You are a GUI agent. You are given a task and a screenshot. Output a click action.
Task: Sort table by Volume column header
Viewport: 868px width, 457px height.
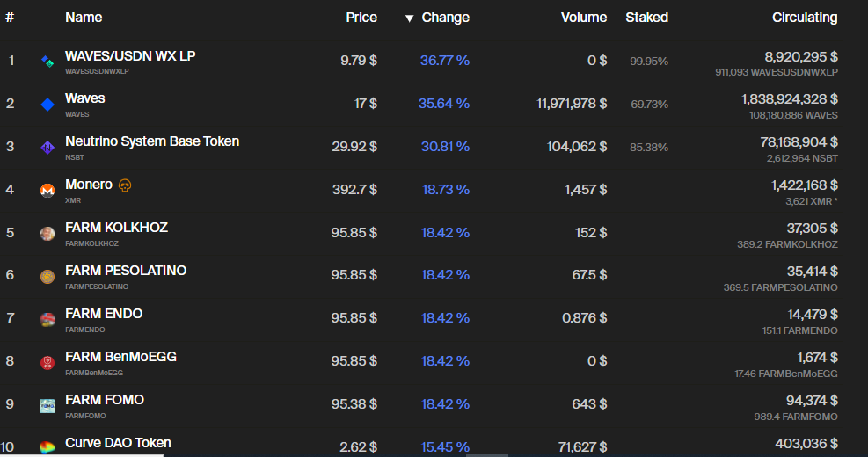[x=584, y=18]
